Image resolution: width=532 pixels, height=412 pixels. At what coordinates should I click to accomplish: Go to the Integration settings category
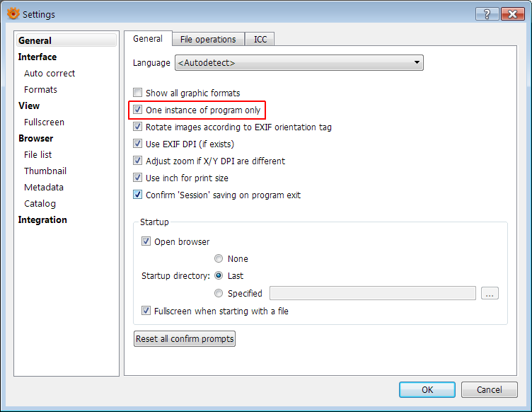(42, 219)
